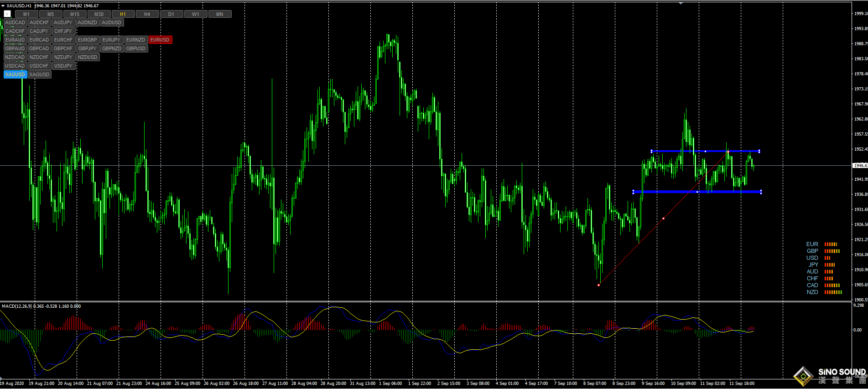Click the NZD currency strength meter bars
Image resolution: width=868 pixels, height=389 pixels.
tap(833, 292)
